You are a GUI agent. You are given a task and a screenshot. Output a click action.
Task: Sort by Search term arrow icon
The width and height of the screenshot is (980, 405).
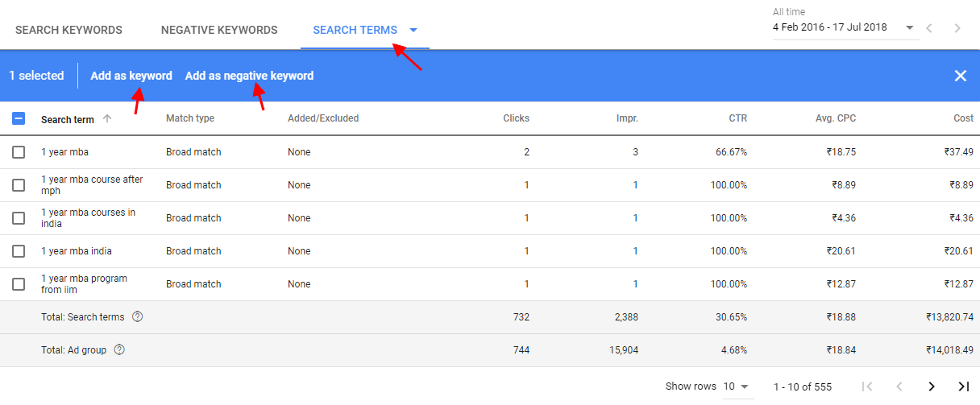pyautogui.click(x=107, y=119)
